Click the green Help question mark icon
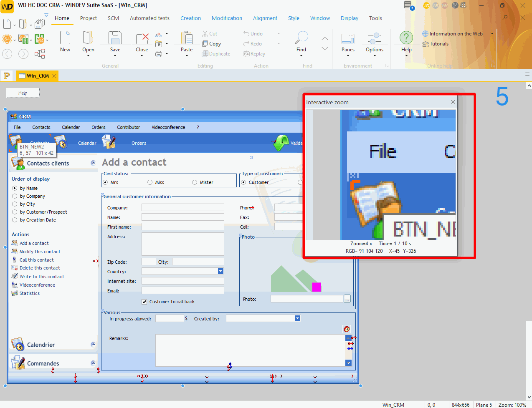The image size is (532, 408). (406, 38)
